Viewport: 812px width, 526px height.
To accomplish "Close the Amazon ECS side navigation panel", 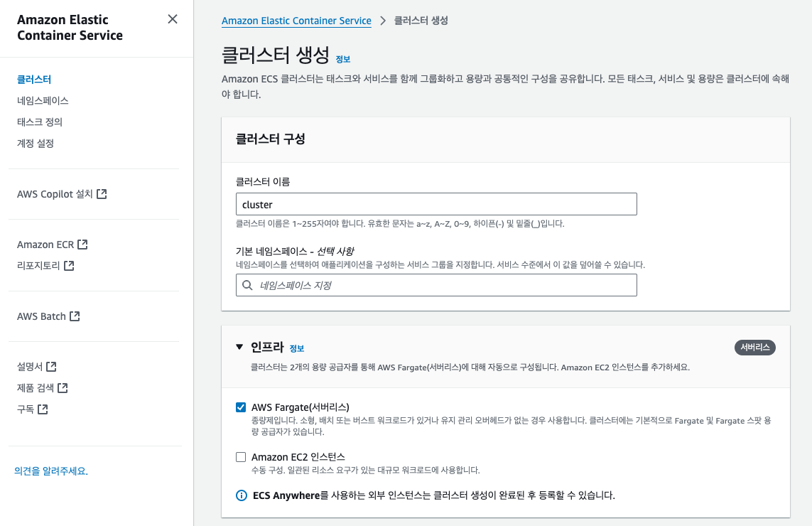I will coord(173,19).
